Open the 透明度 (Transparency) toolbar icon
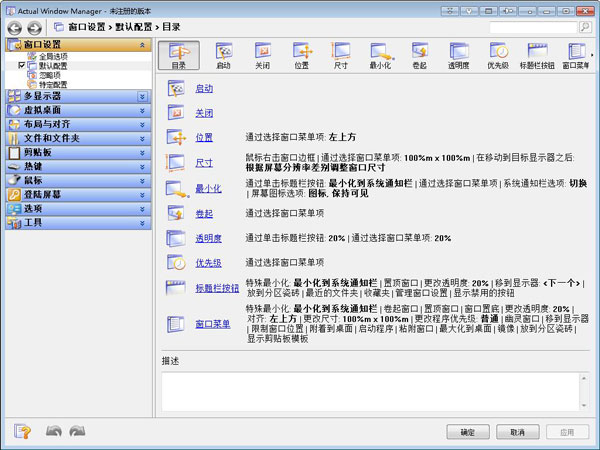 [459, 55]
